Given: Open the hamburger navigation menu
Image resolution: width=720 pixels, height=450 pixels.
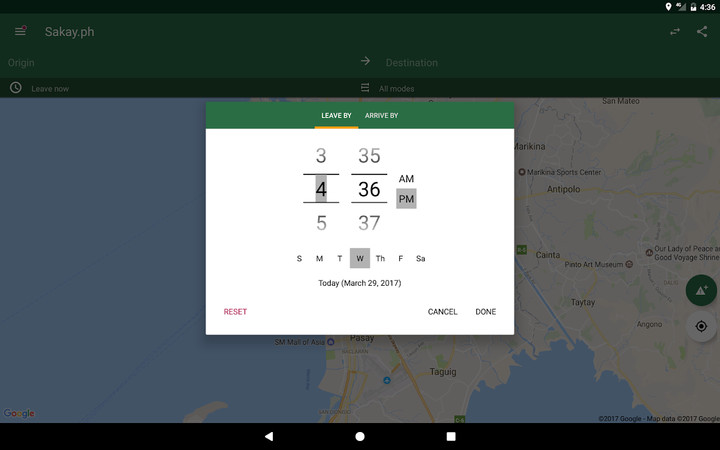Looking at the screenshot, I should (x=20, y=31).
